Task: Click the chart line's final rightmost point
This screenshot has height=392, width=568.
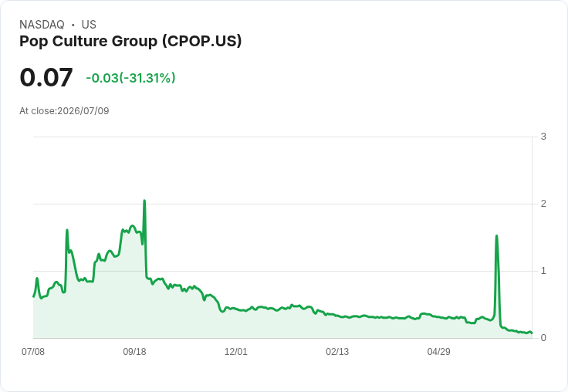Action: [x=532, y=333]
